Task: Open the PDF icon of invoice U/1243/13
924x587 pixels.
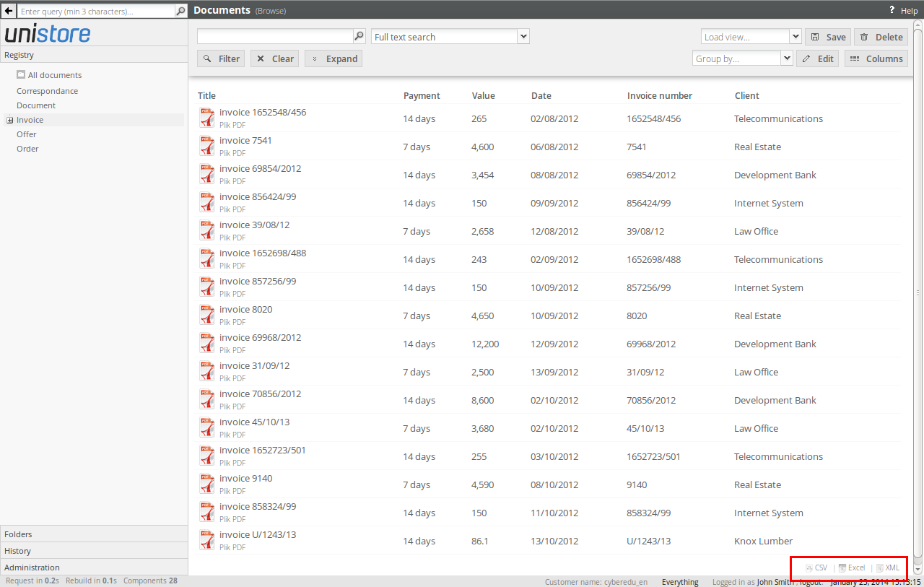Action: 207,541
